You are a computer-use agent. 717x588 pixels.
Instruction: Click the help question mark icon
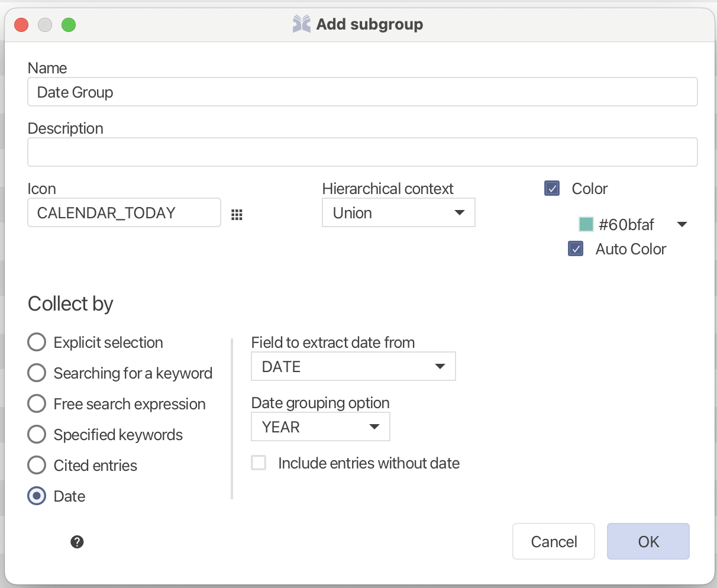(77, 542)
